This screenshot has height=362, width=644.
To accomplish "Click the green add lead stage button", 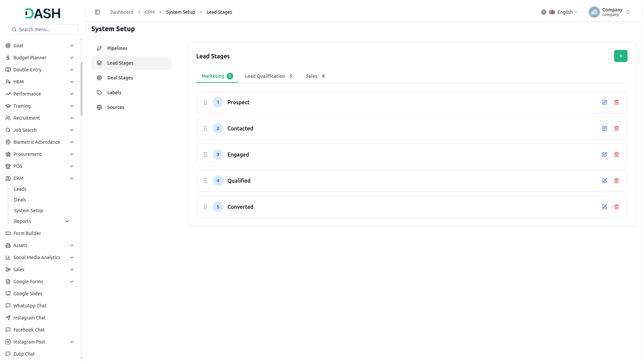I will point(621,56).
